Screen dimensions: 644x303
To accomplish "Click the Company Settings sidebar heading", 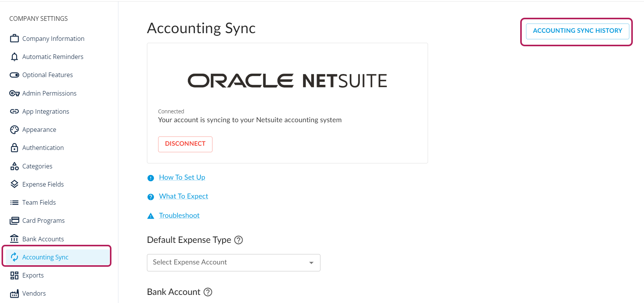I will pos(39,19).
